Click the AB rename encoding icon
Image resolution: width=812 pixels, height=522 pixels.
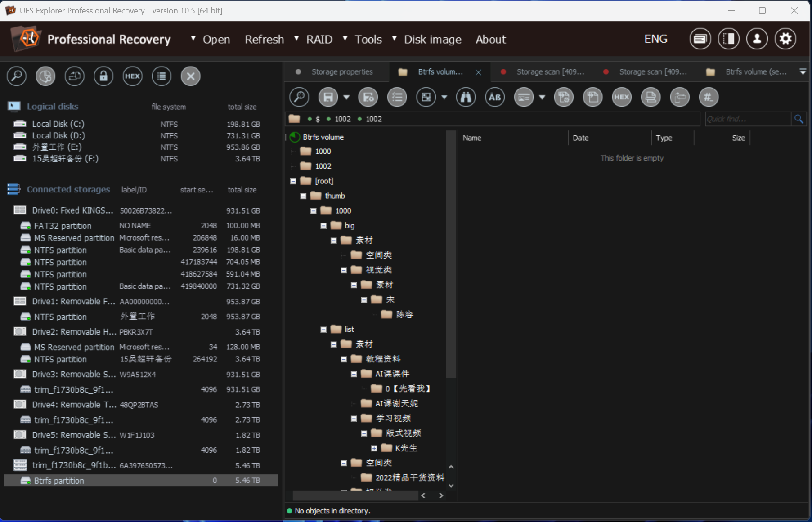click(495, 97)
